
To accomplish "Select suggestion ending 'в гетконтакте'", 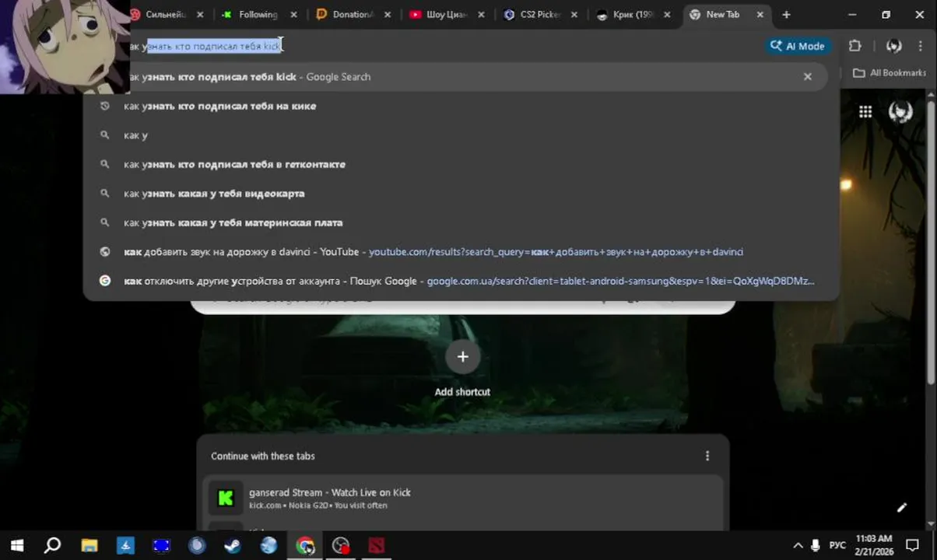I will click(459, 164).
